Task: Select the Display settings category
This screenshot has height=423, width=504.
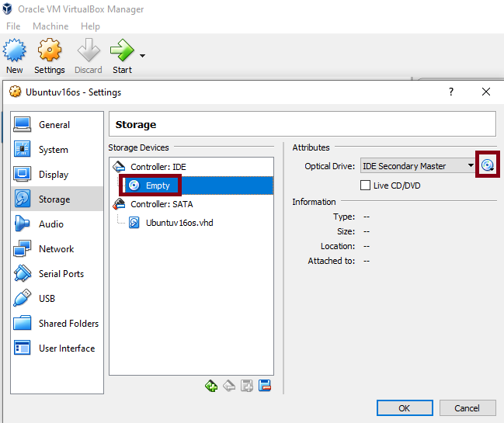Action: (x=57, y=175)
